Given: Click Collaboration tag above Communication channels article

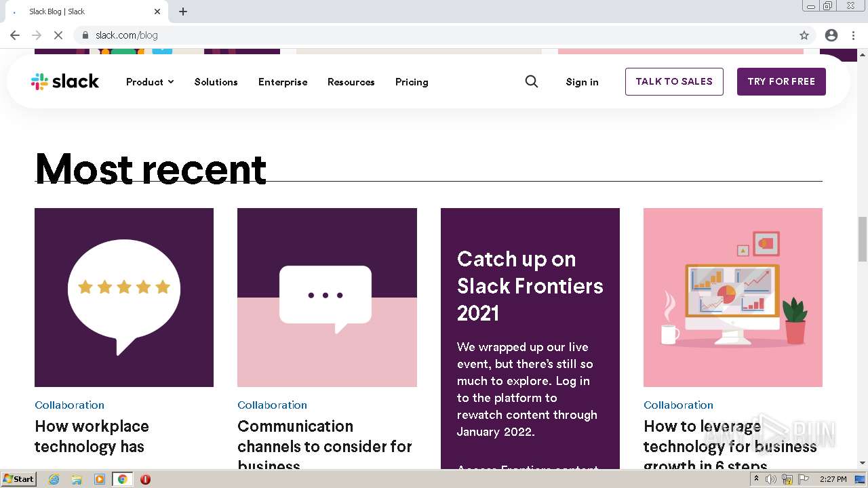Looking at the screenshot, I should click(272, 405).
